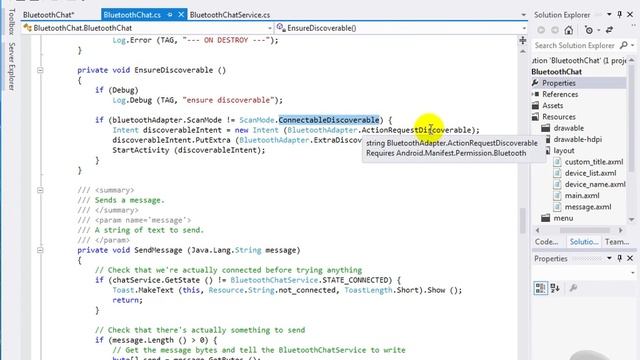Click the highlighted ConnectableDiscoverable text
The height and width of the screenshot is (360, 640).
329,120
